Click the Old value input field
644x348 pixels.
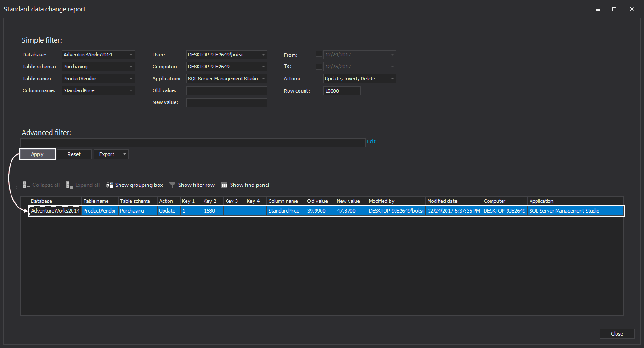tap(226, 90)
